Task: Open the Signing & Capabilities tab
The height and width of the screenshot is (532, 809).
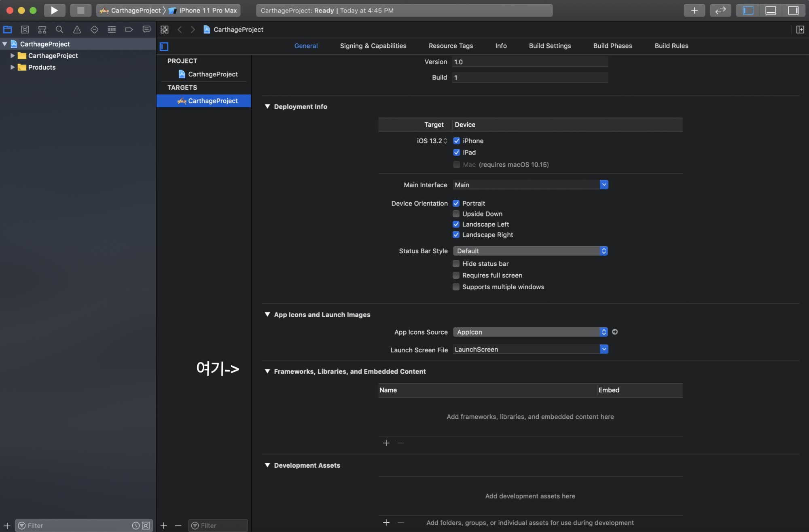Action: 373,46
